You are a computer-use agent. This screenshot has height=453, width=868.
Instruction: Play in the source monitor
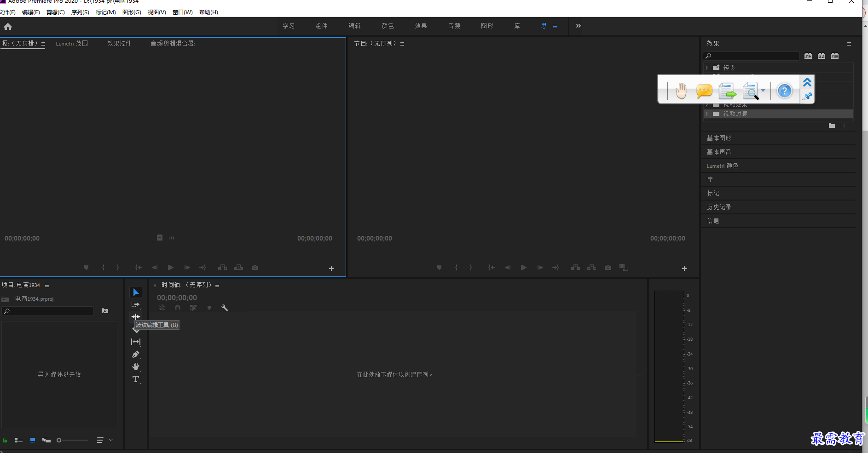(x=171, y=268)
